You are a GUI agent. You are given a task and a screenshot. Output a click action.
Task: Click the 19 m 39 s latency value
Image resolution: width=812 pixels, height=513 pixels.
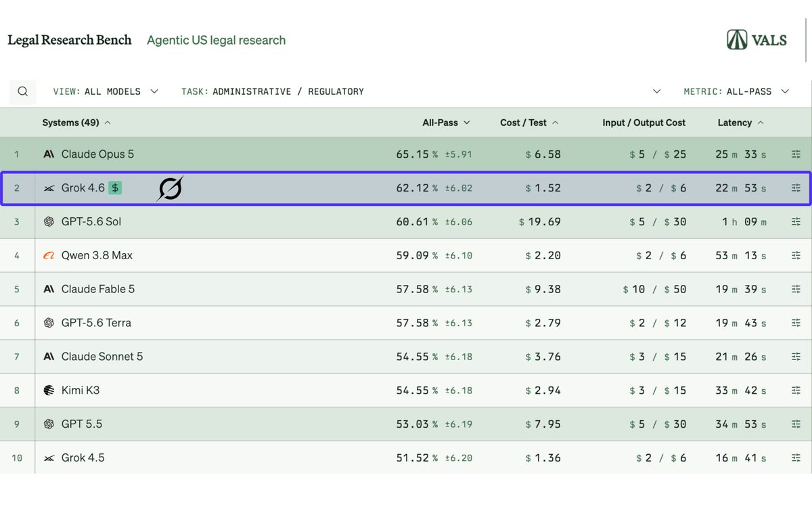pyautogui.click(x=741, y=289)
